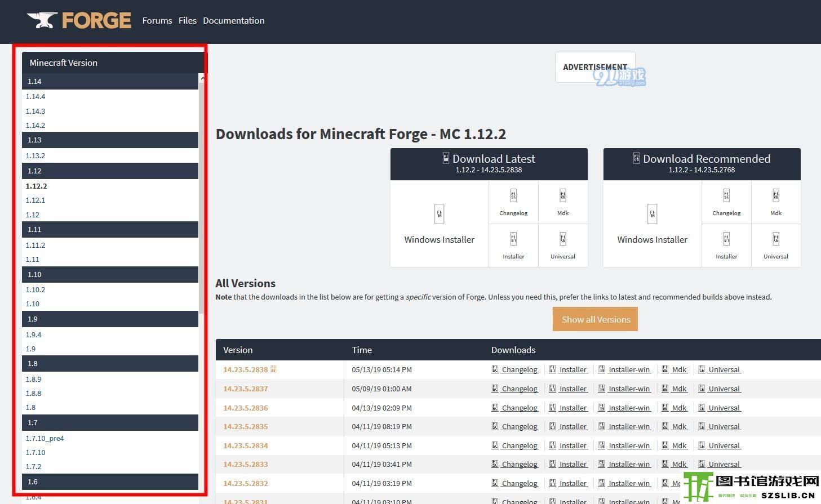This screenshot has height=504, width=821.
Task: Click Mdk icon under Download Recommended
Action: coord(776,195)
